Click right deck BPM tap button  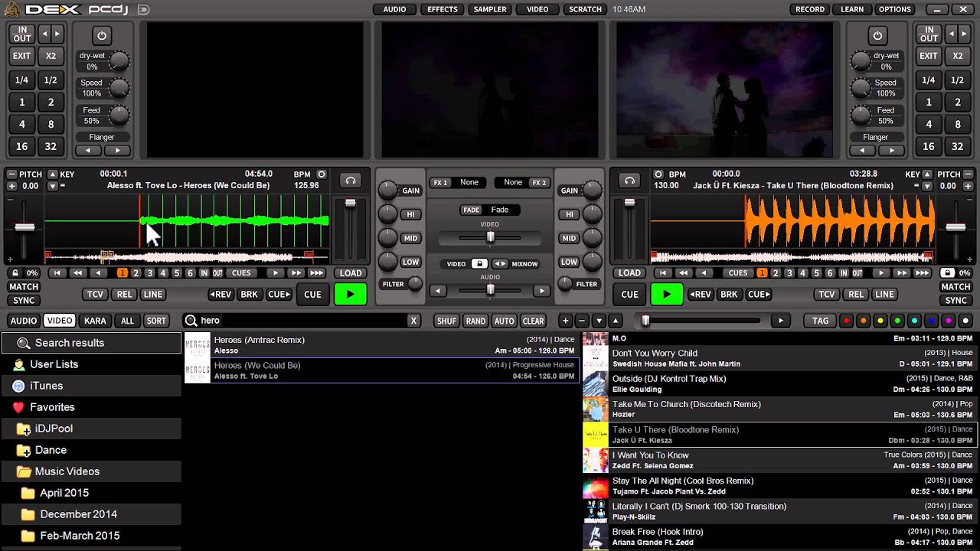(658, 174)
